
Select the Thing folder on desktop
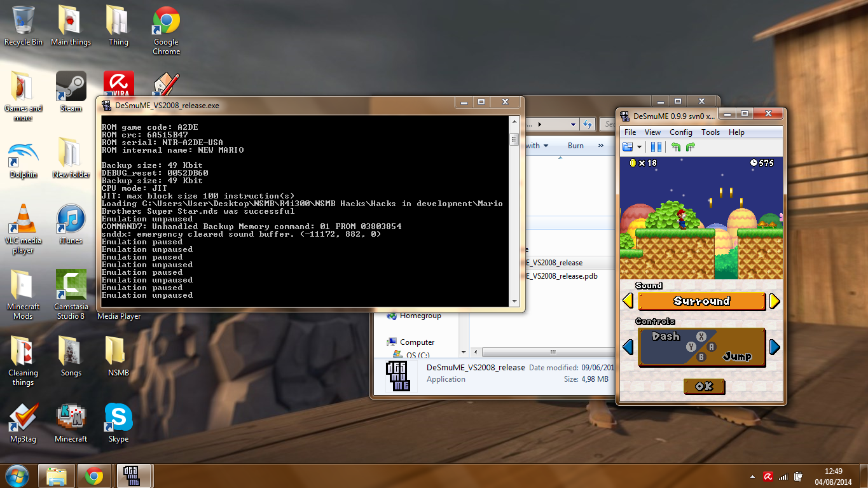pyautogui.click(x=118, y=26)
